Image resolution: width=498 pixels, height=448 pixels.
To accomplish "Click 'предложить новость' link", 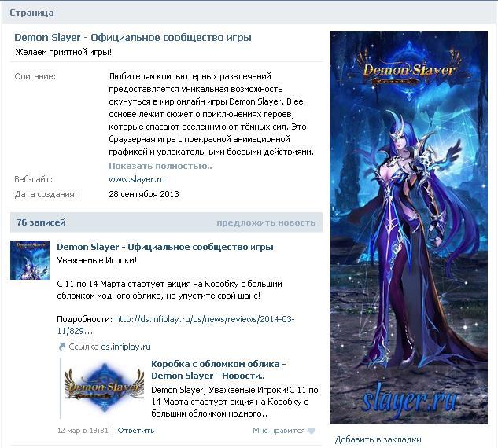I will [x=266, y=222].
